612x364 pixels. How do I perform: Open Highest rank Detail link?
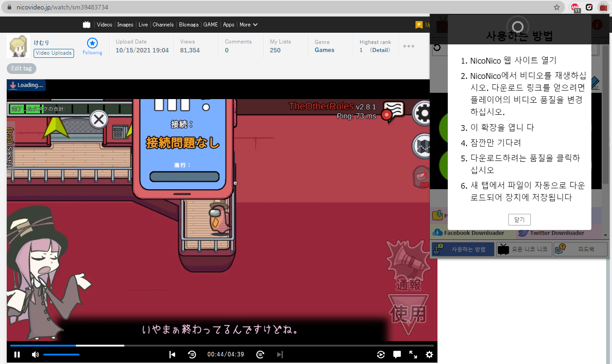pyautogui.click(x=380, y=50)
